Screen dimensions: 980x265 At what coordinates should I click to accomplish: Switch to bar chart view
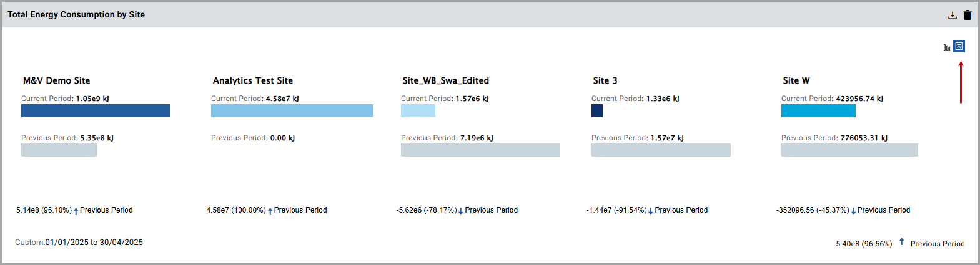click(947, 47)
